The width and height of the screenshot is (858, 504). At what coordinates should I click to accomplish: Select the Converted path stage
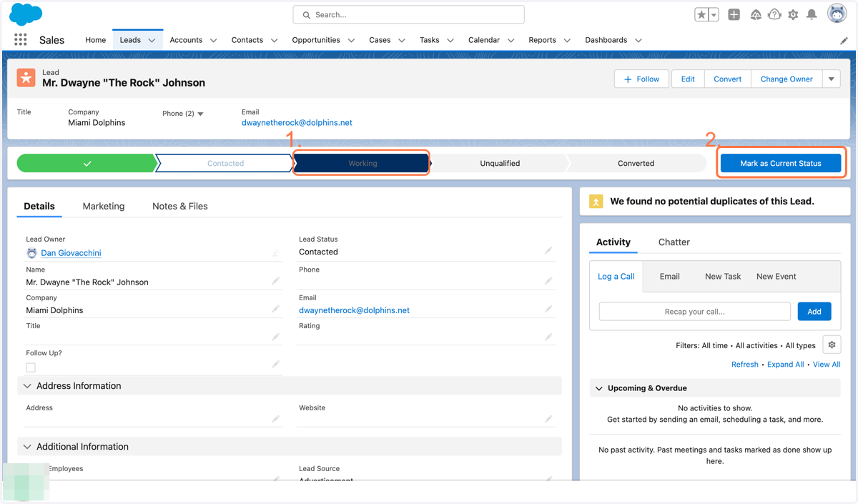636,164
